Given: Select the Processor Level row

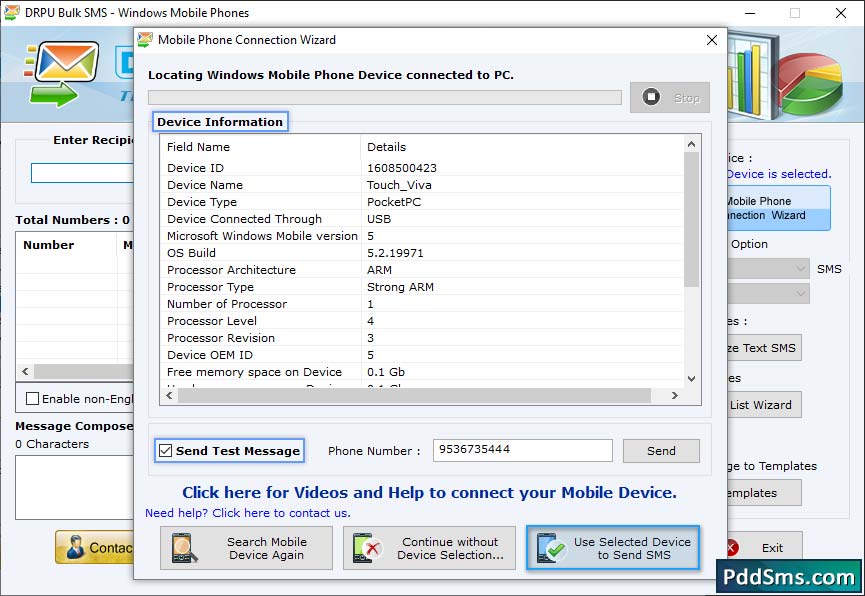Looking at the screenshot, I should pyautogui.click(x=422, y=321).
